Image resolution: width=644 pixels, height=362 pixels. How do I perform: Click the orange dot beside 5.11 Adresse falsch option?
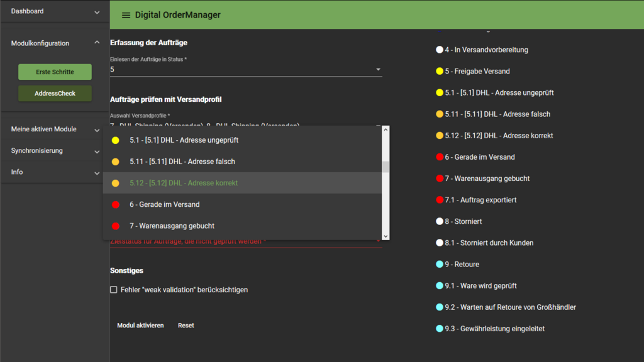click(x=115, y=162)
